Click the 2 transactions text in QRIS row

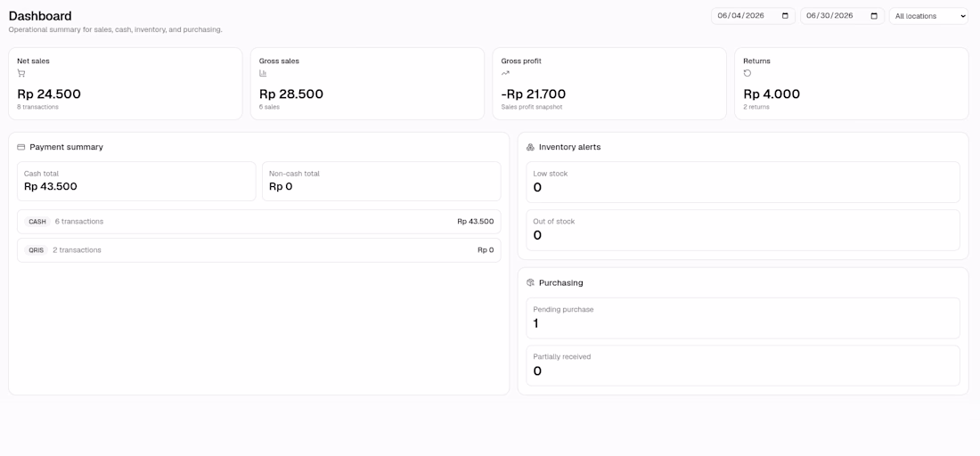tap(77, 250)
